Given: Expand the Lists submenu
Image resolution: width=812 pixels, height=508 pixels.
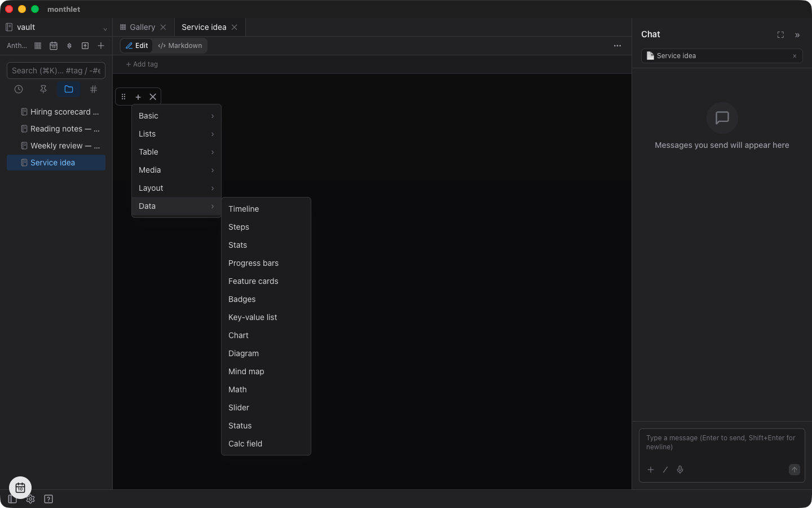Looking at the screenshot, I should click(x=176, y=134).
